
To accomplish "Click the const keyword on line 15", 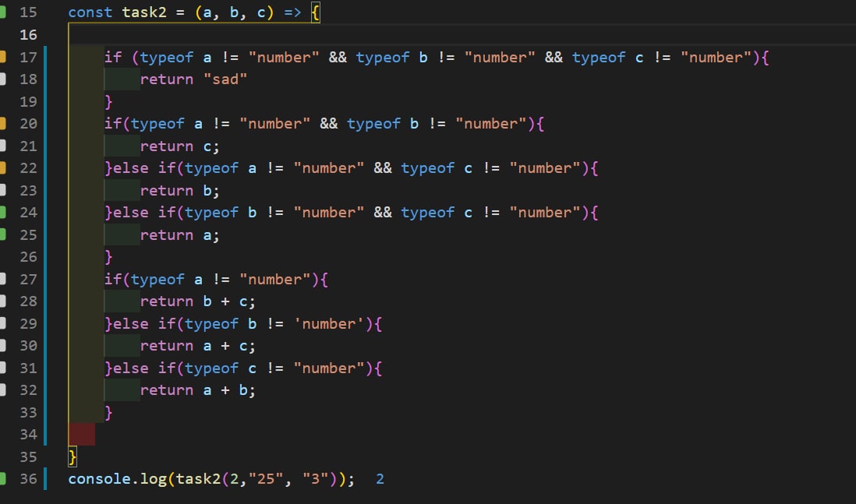I will pos(90,12).
